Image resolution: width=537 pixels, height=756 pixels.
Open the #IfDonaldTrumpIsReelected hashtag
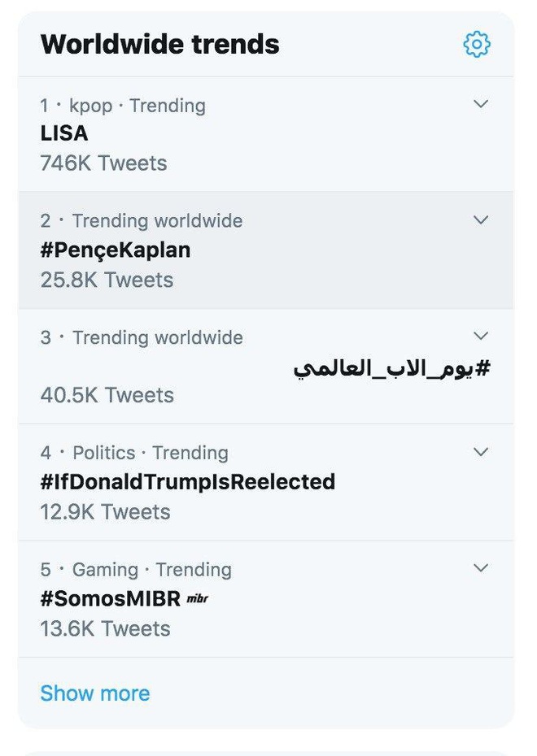(x=188, y=482)
